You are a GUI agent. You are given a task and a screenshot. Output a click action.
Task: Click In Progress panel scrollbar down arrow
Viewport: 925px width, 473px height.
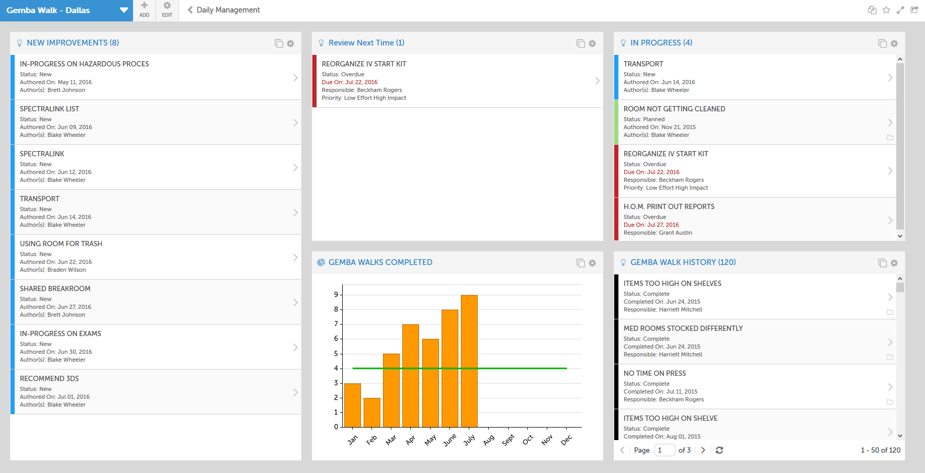pyautogui.click(x=900, y=236)
